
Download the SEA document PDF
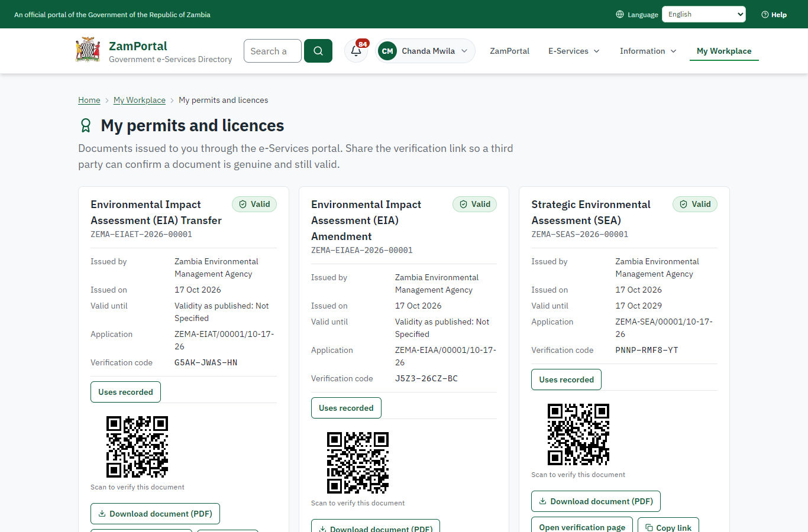tap(596, 501)
